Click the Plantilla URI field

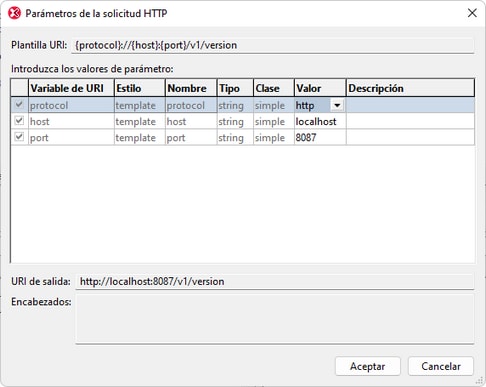[x=272, y=45]
